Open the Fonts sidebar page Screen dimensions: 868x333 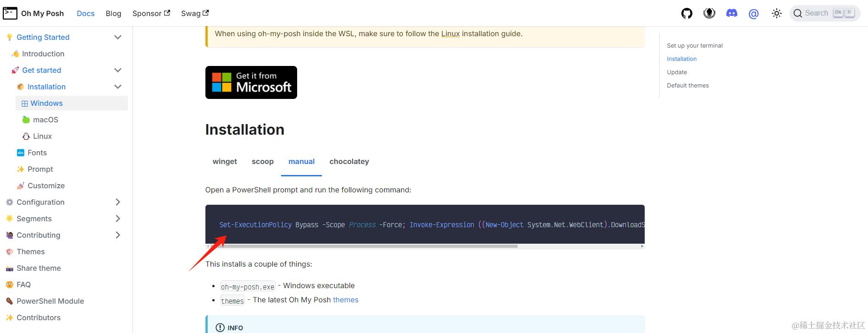click(x=37, y=153)
